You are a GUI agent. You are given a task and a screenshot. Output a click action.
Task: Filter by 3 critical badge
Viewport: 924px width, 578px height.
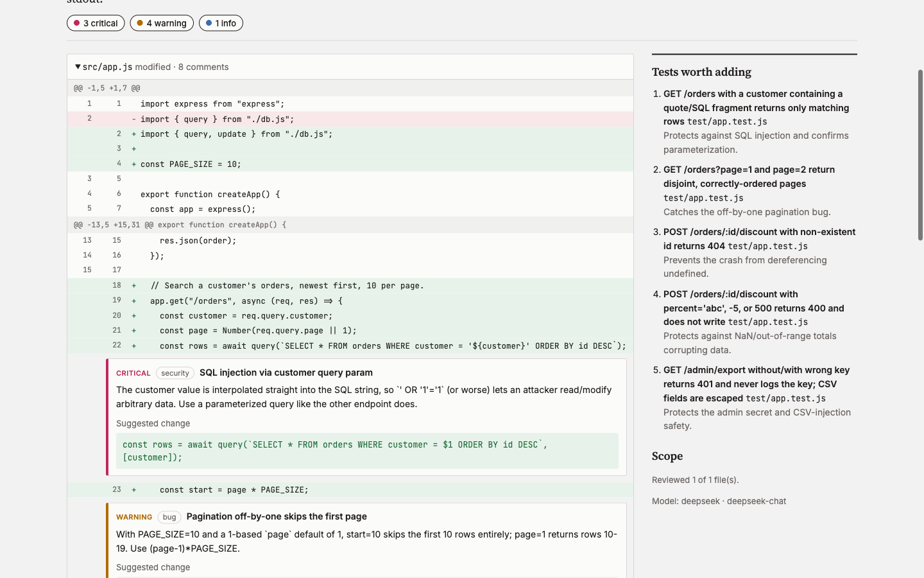(96, 23)
